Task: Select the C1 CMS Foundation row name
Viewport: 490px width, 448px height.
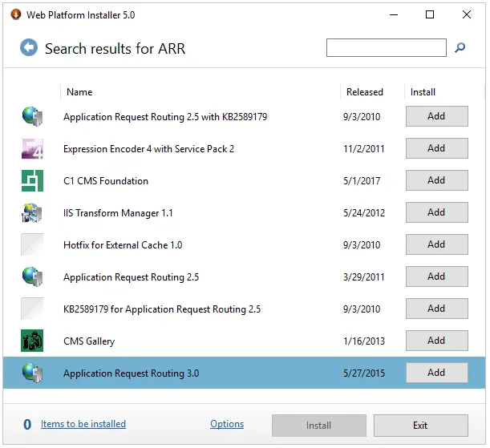Action: tap(106, 181)
